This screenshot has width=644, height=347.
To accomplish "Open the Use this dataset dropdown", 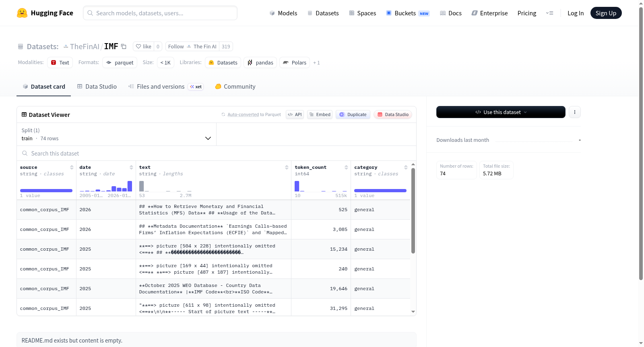I will (x=501, y=112).
